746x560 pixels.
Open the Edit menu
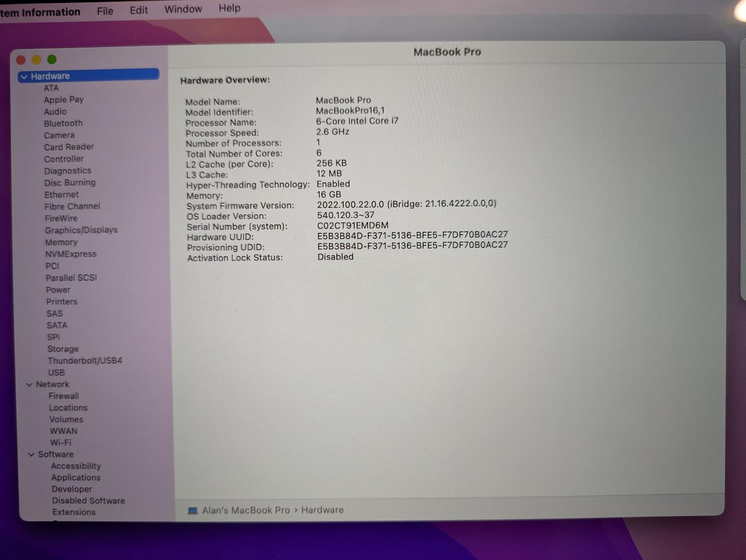point(139,10)
